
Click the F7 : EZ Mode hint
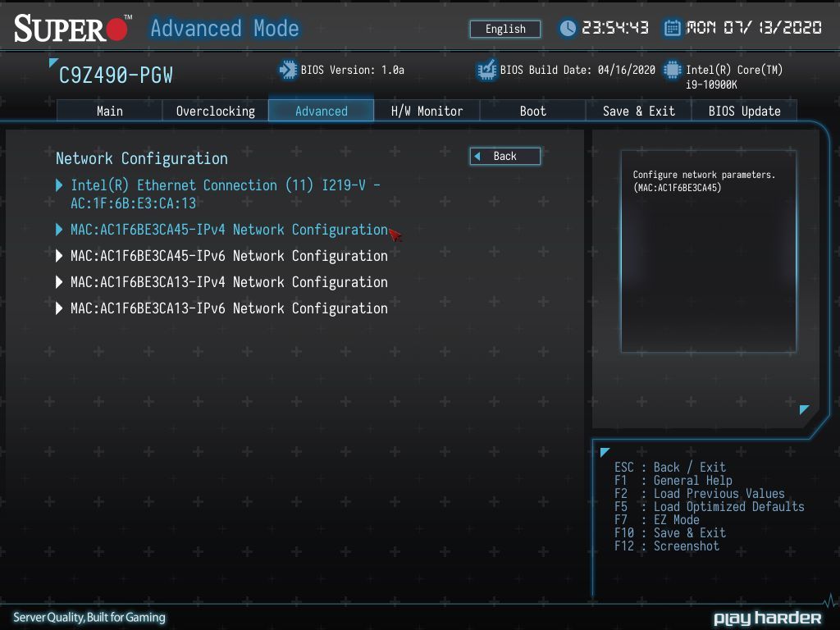pyautogui.click(x=657, y=519)
